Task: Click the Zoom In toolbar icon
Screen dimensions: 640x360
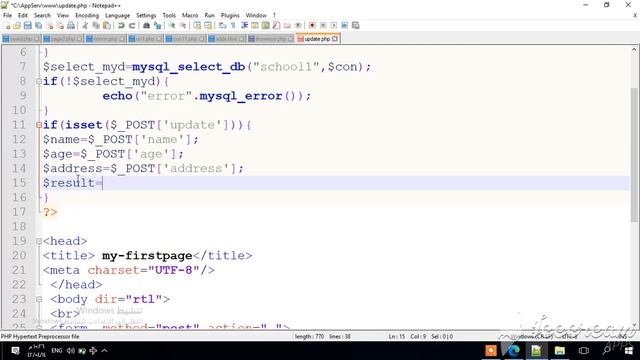Action: click(x=172, y=25)
